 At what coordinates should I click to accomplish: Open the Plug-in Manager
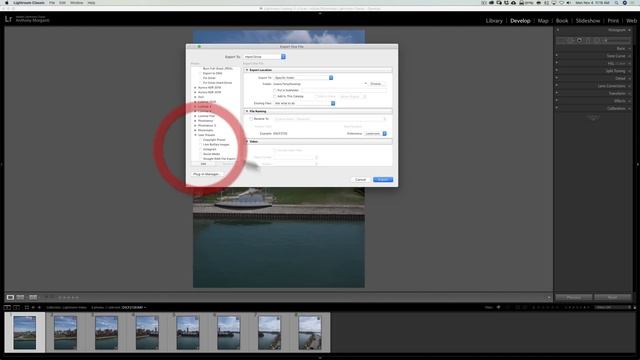tap(206, 174)
